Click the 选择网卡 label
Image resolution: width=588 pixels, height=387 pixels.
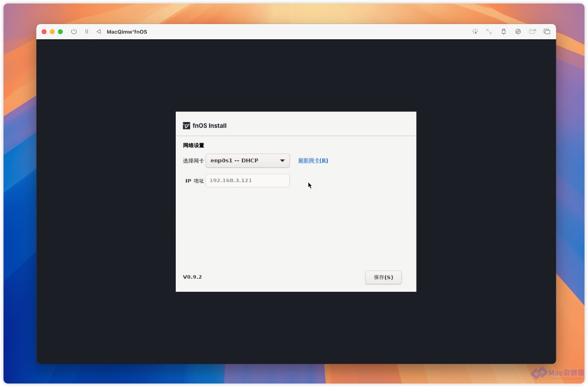click(193, 161)
